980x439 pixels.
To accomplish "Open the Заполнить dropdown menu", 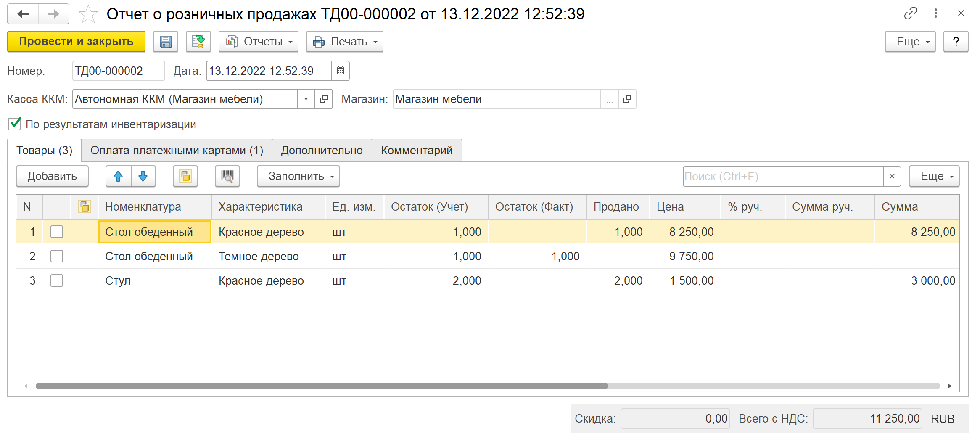I will click(x=298, y=176).
